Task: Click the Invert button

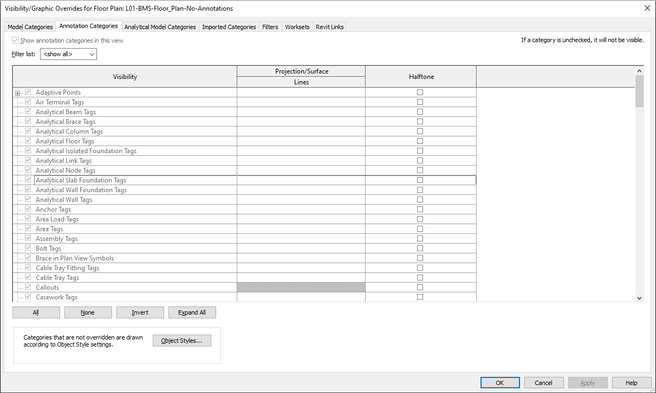Action: [x=140, y=313]
